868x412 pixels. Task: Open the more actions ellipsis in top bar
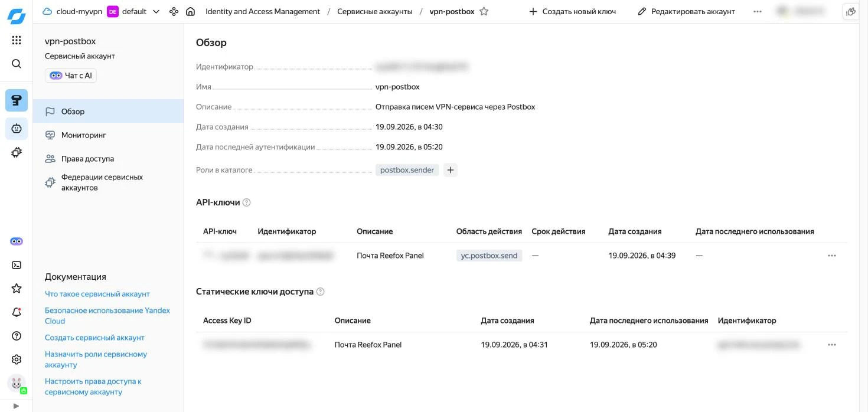pos(758,11)
